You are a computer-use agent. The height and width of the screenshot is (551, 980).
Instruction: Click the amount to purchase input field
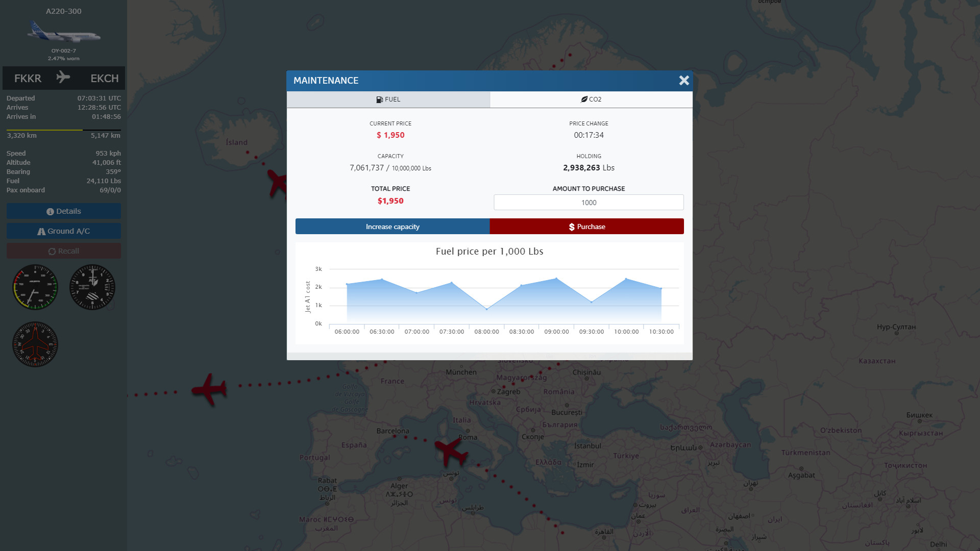click(x=589, y=203)
